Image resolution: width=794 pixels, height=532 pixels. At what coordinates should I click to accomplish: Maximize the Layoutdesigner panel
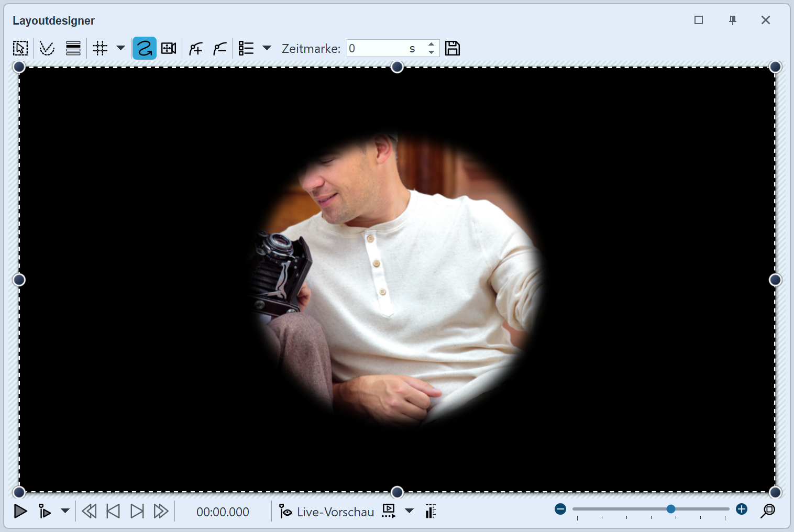(x=699, y=20)
